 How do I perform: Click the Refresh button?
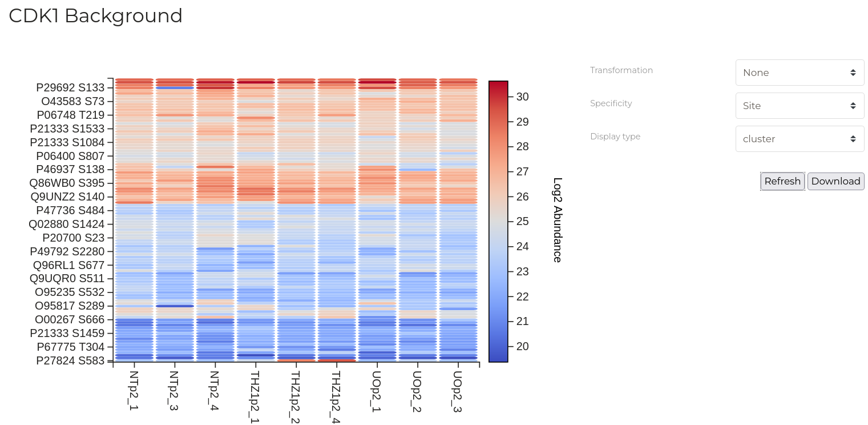782,181
